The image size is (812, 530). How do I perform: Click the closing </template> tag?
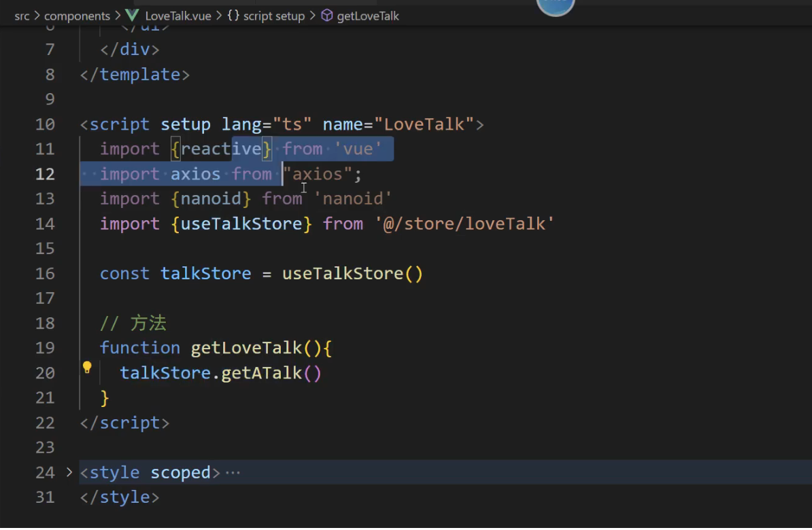pyautogui.click(x=135, y=75)
